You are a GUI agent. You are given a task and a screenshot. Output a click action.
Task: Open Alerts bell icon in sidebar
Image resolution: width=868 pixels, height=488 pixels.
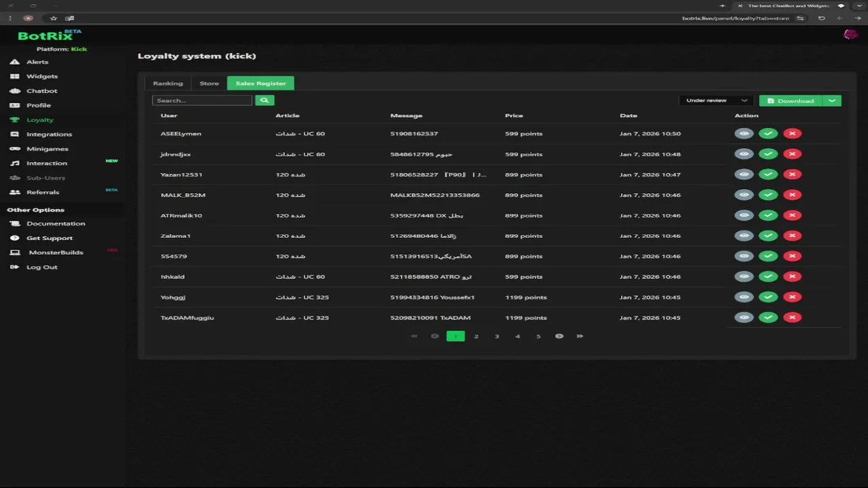click(x=14, y=62)
